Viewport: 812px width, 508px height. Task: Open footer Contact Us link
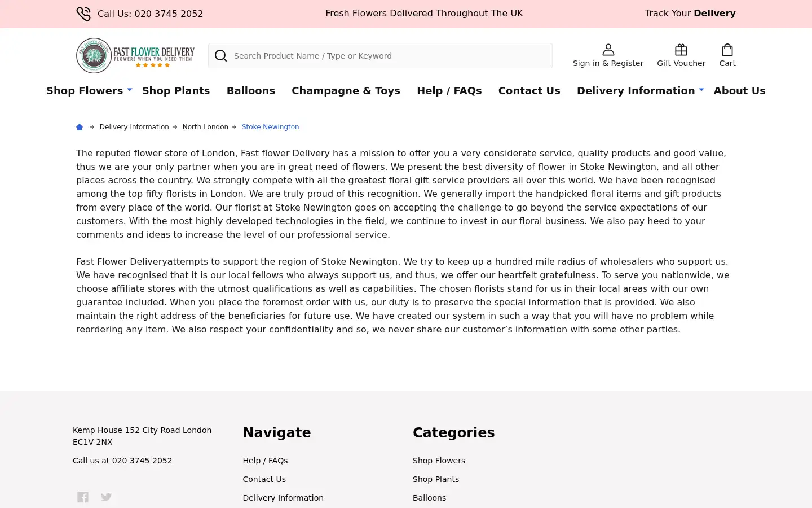pyautogui.click(x=264, y=479)
